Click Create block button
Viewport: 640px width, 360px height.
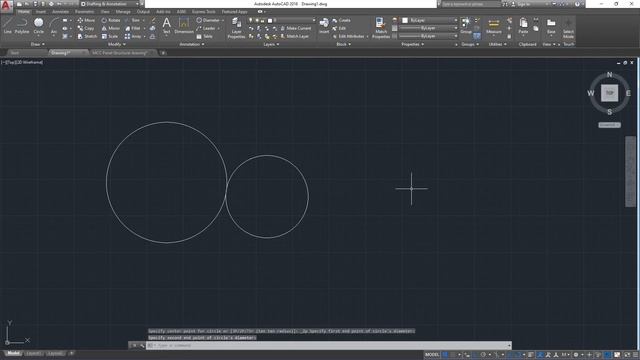[341, 20]
